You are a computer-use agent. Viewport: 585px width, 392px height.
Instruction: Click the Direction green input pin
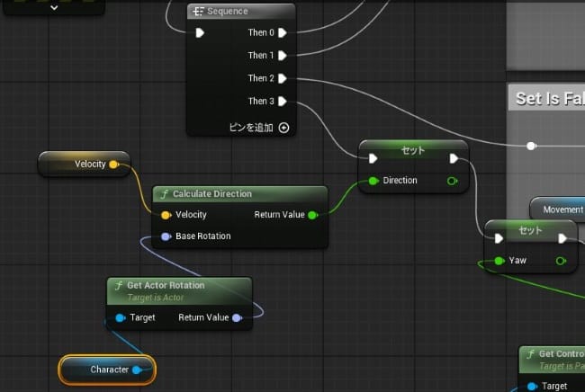[x=373, y=181]
